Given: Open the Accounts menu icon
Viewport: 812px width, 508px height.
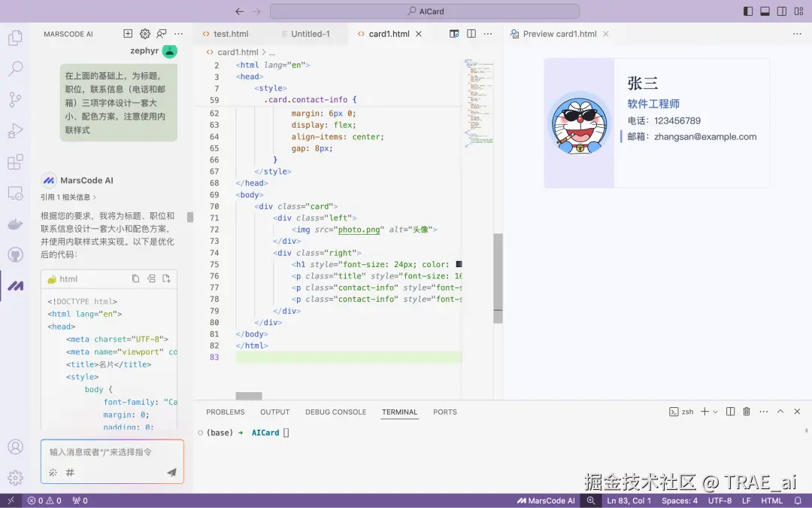Looking at the screenshot, I should tap(15, 446).
